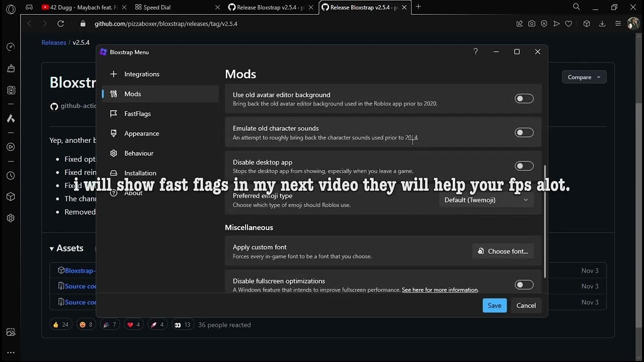Open GX Control speedometer in sidebar
The height and width of the screenshot is (362, 644).
point(11,47)
